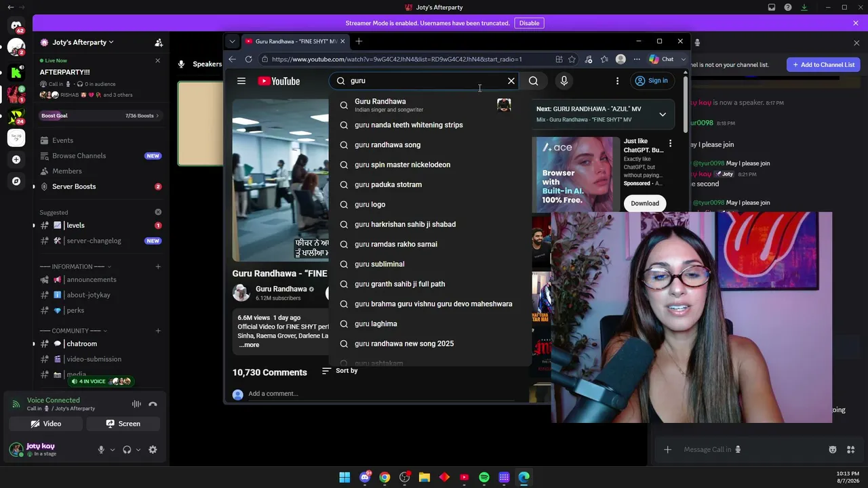This screenshot has height=488, width=868.
Task: Toggle Discord microphone mute
Action: (x=101, y=449)
